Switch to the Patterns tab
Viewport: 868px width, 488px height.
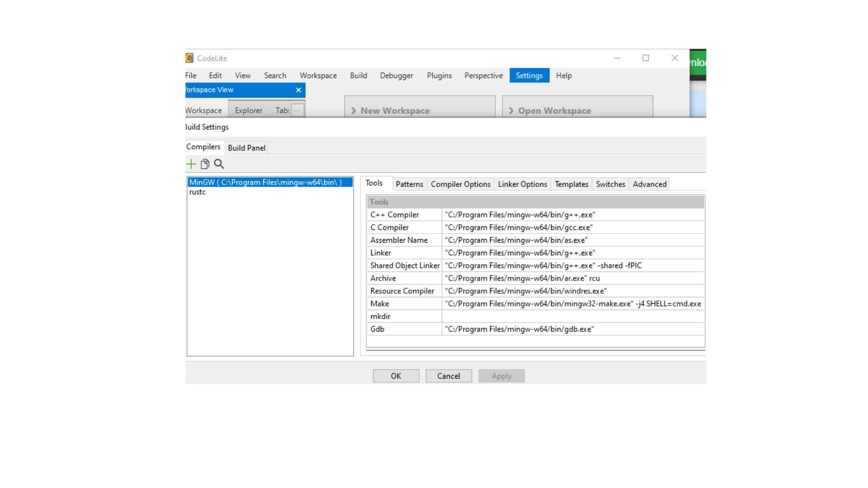[409, 184]
